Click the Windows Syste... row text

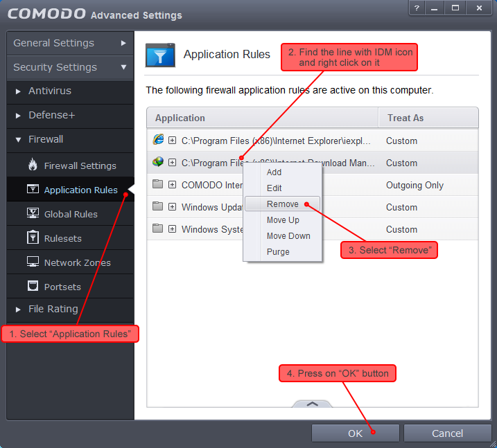212,229
